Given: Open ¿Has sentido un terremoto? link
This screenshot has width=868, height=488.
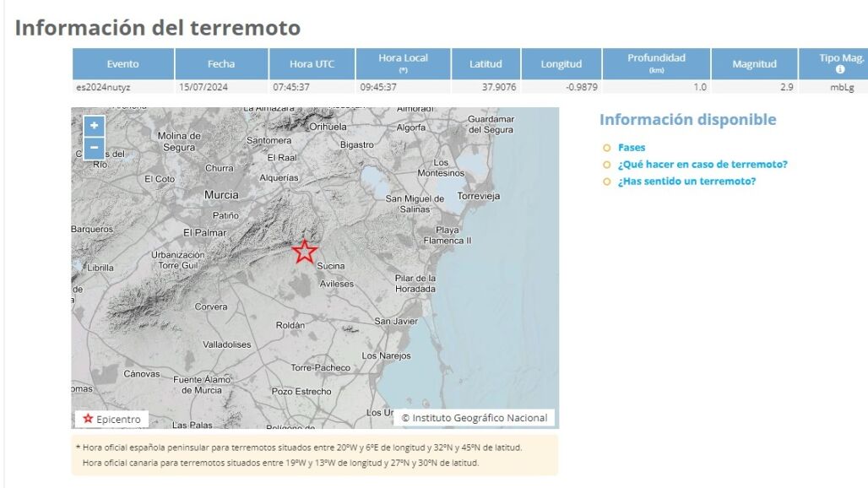Looking at the screenshot, I should [686, 182].
